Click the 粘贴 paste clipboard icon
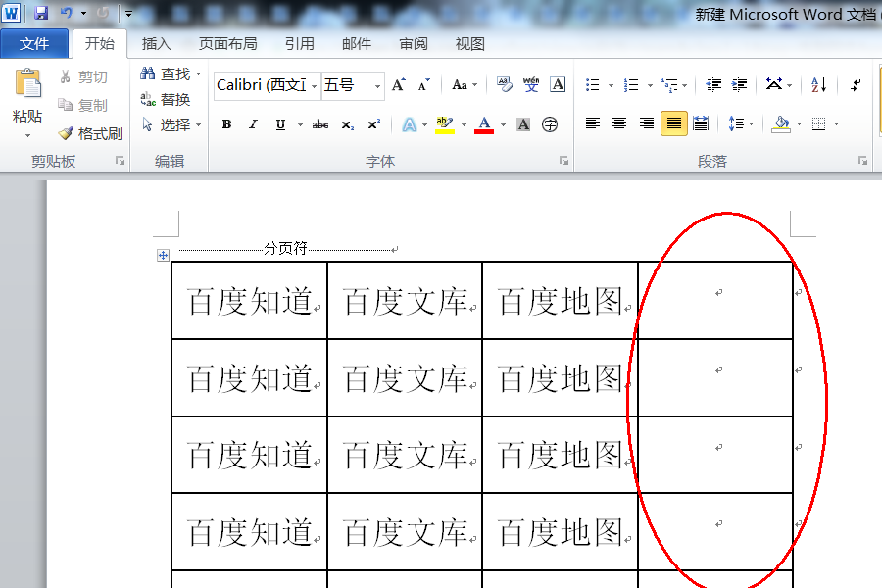Image resolution: width=882 pixels, height=588 pixels. (27, 83)
